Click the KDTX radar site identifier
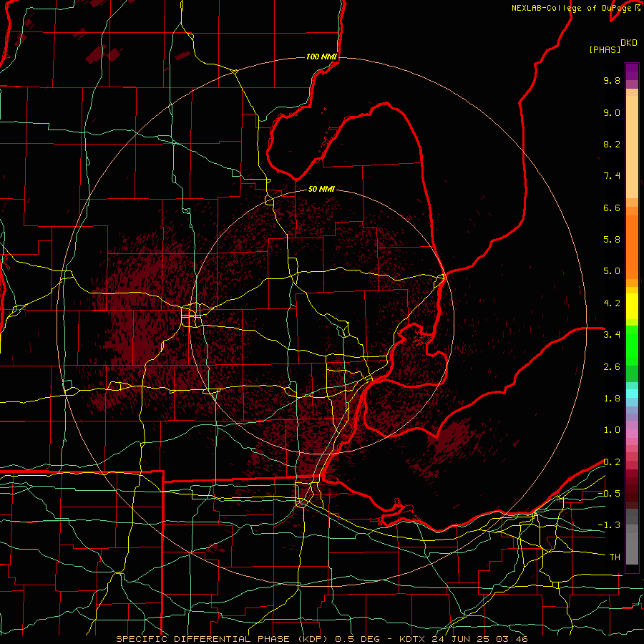Image resolution: width=644 pixels, height=644 pixels. [412, 639]
